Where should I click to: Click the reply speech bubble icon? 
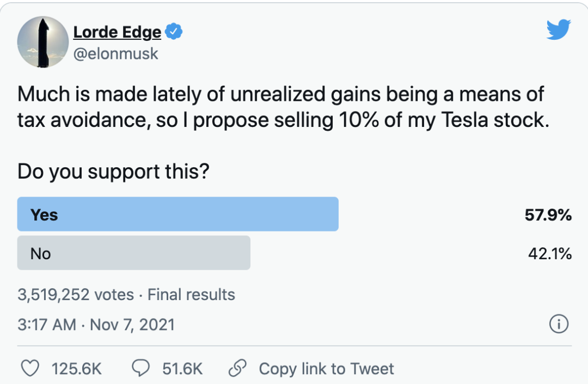point(142,369)
